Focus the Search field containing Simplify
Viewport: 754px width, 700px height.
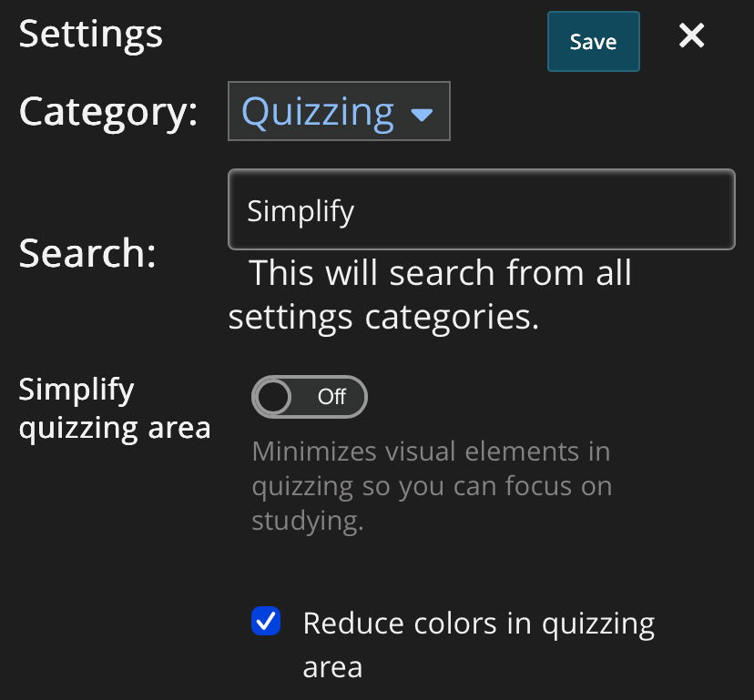pyautogui.click(x=480, y=210)
